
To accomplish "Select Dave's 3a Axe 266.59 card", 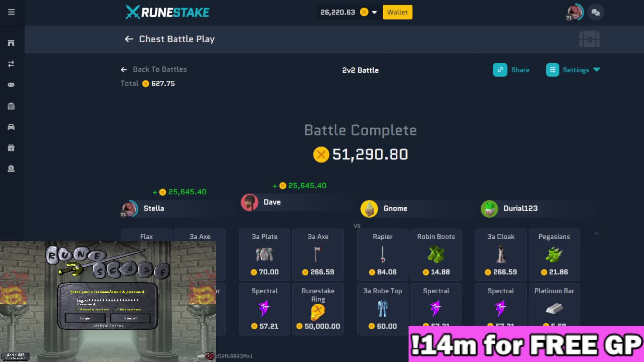I will pyautogui.click(x=318, y=255).
